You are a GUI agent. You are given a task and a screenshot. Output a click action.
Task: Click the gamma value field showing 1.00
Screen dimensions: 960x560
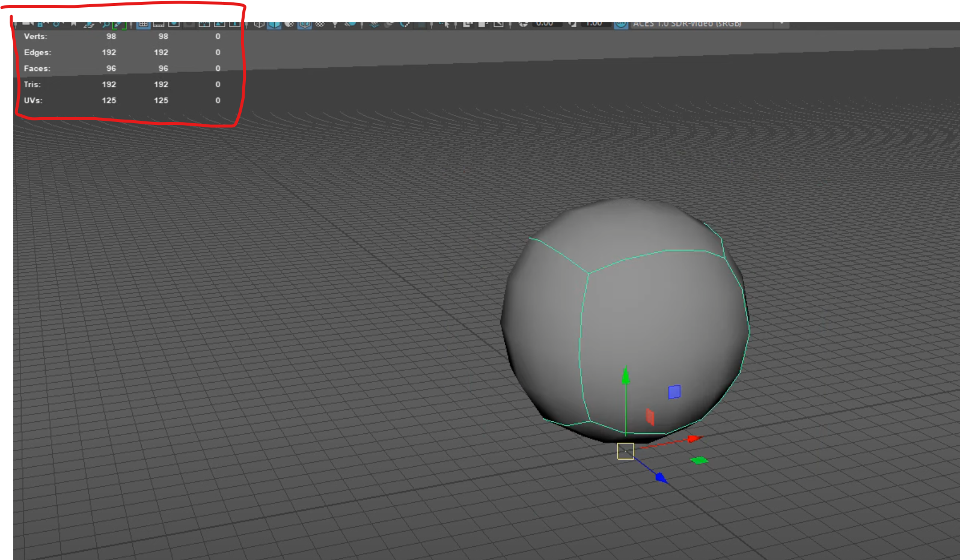595,24
